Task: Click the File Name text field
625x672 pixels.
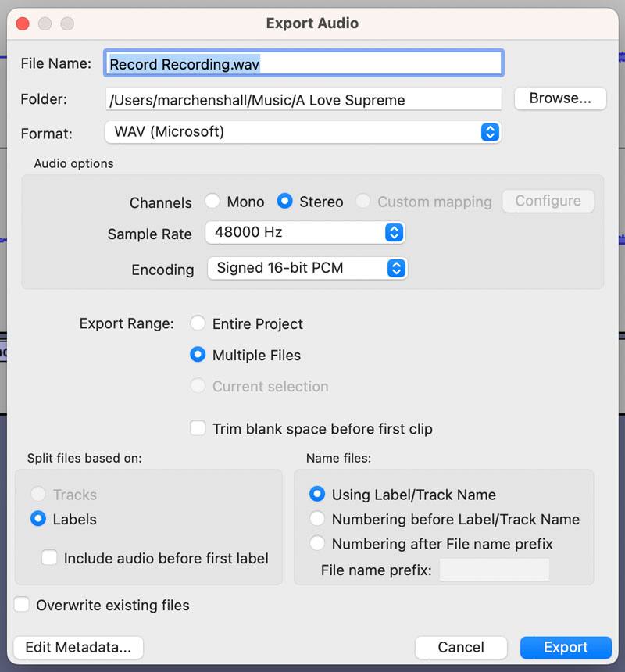Action: (303, 64)
